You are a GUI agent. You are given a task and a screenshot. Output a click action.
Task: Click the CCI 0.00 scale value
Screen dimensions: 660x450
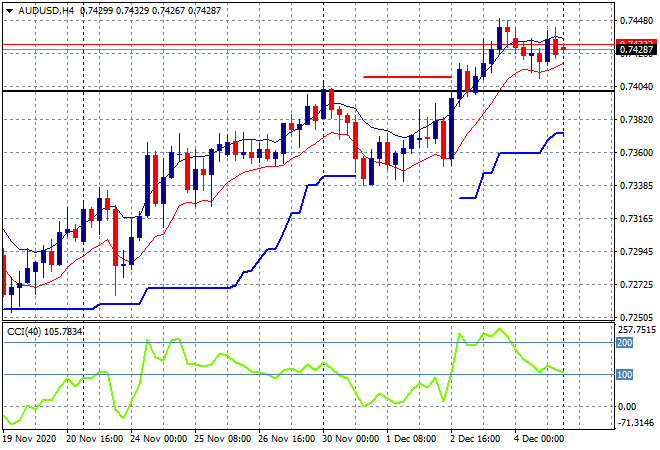[627, 407]
